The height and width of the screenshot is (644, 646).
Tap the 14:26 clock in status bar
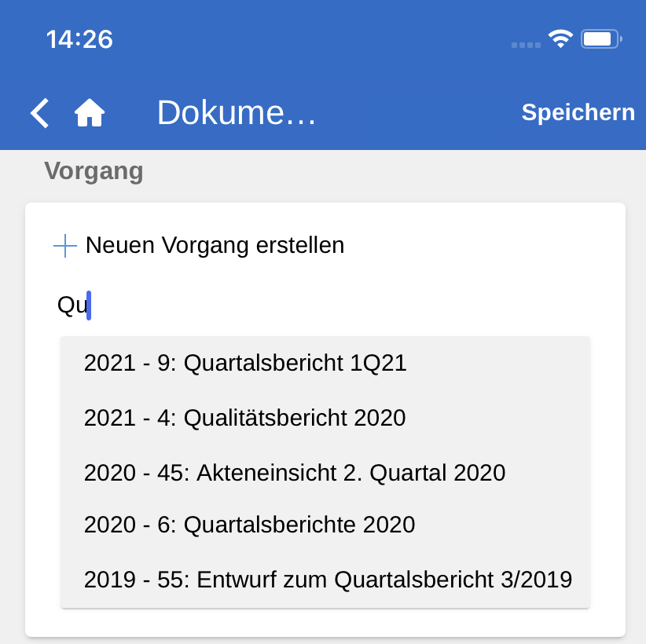(79, 39)
